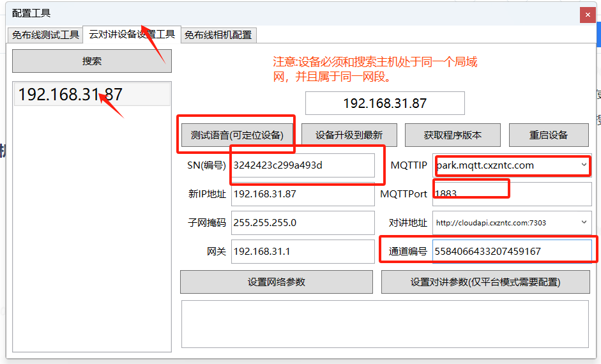Focus the SN(编号) input field

[x=303, y=165]
